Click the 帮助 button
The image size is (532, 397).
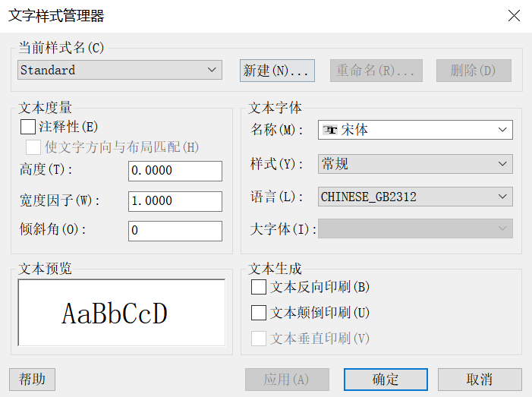click(32, 380)
